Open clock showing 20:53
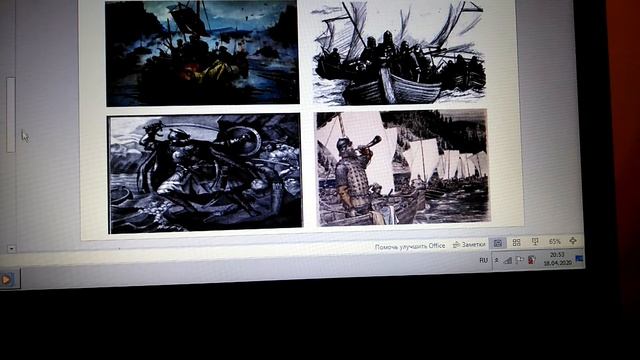The height and width of the screenshot is (360, 640). [557, 259]
